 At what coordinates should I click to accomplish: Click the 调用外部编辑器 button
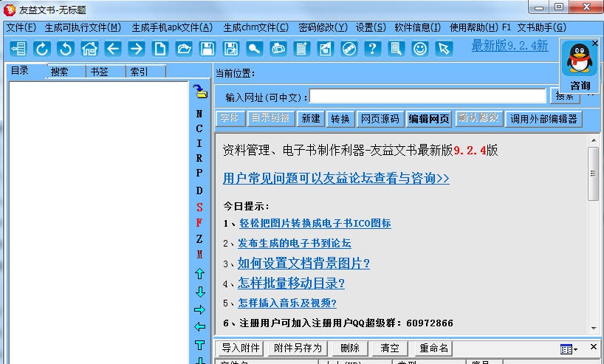pyautogui.click(x=543, y=119)
